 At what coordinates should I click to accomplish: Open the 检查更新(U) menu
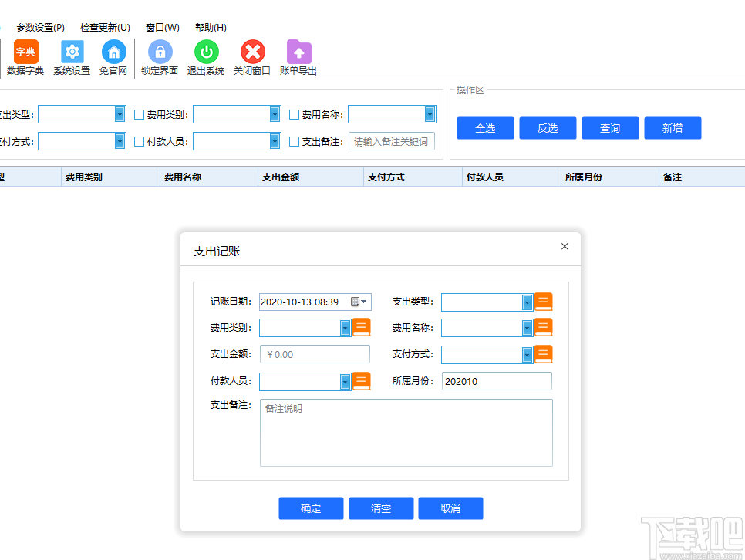(104, 26)
